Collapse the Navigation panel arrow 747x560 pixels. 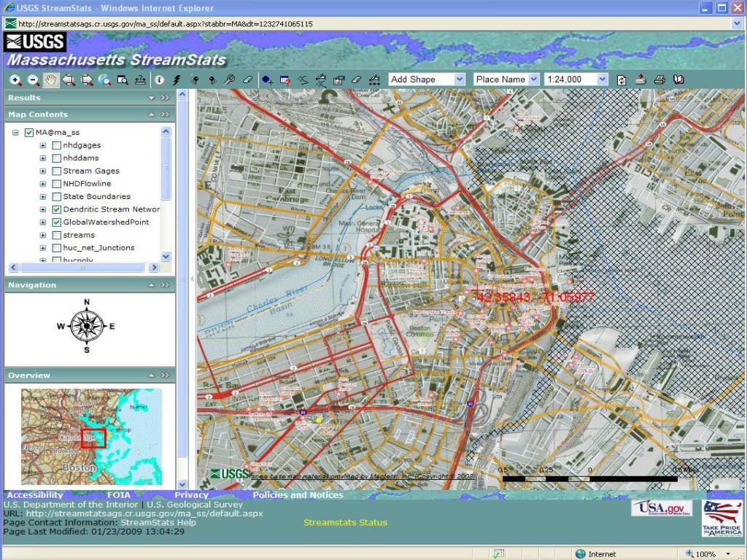point(151,285)
